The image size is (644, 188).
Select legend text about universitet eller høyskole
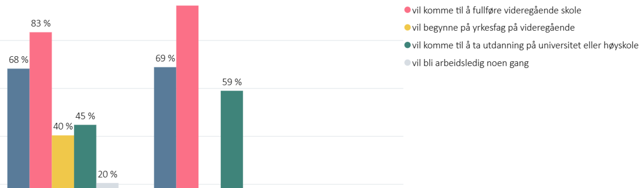(x=525, y=46)
